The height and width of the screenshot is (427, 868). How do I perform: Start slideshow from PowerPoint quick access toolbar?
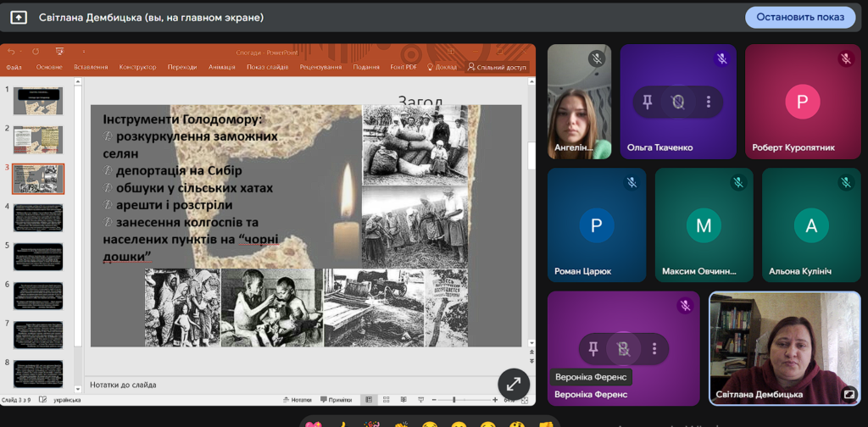point(59,51)
